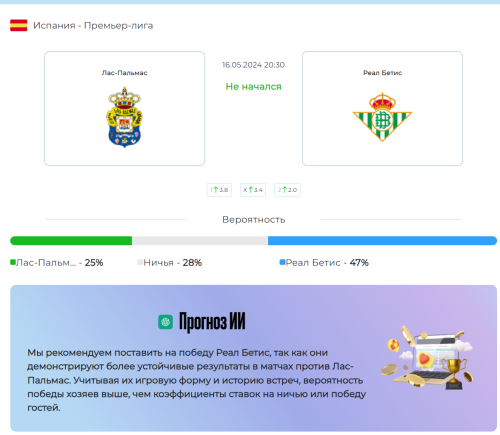The image size is (500, 435).
Task: Click the blue legend square for Реал Бетис
Action: click(282, 262)
